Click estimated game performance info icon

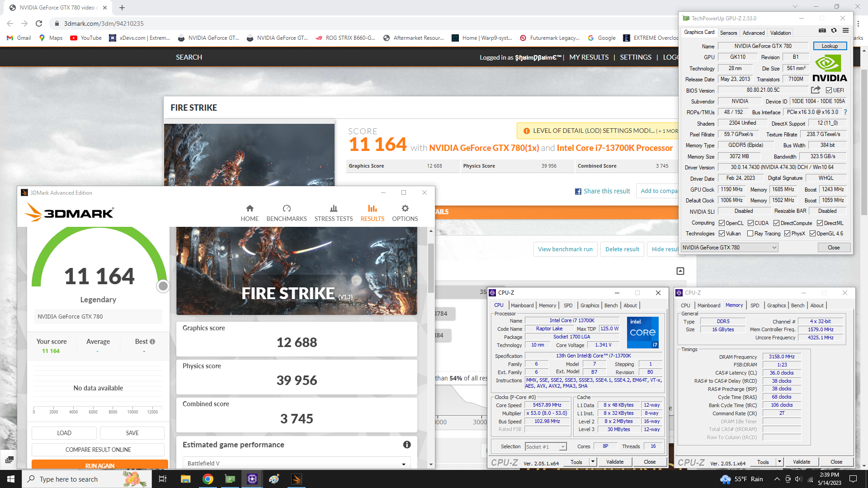407,445
